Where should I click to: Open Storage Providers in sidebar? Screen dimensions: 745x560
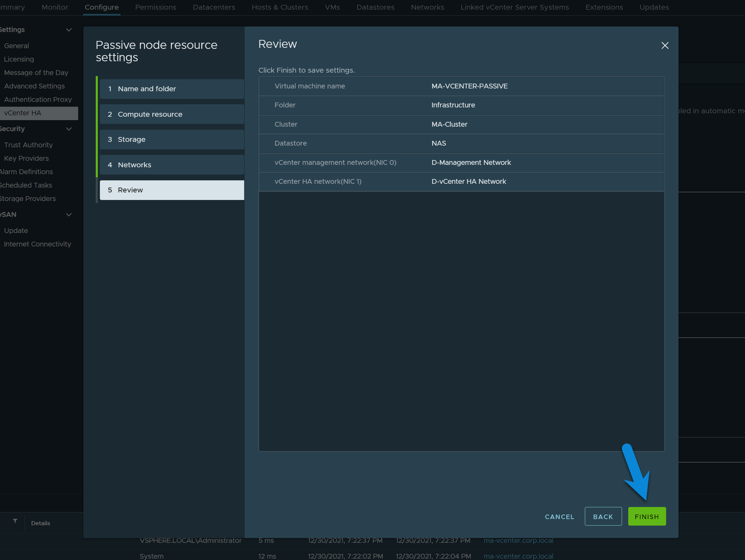[x=28, y=199]
